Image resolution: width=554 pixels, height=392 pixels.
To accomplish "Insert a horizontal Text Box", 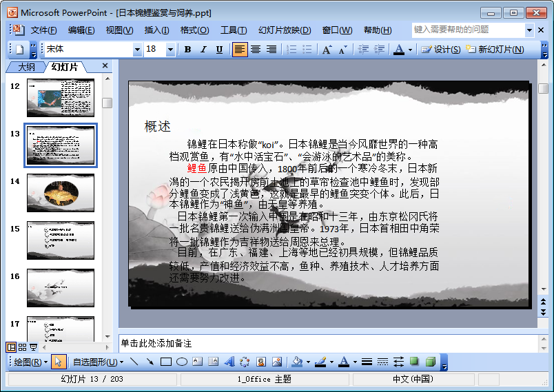I will [198, 362].
